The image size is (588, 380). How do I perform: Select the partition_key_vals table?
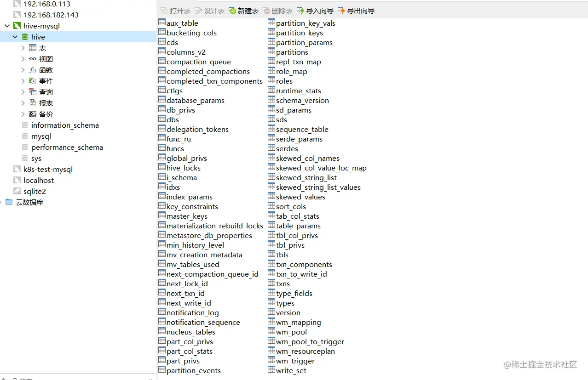click(x=306, y=23)
